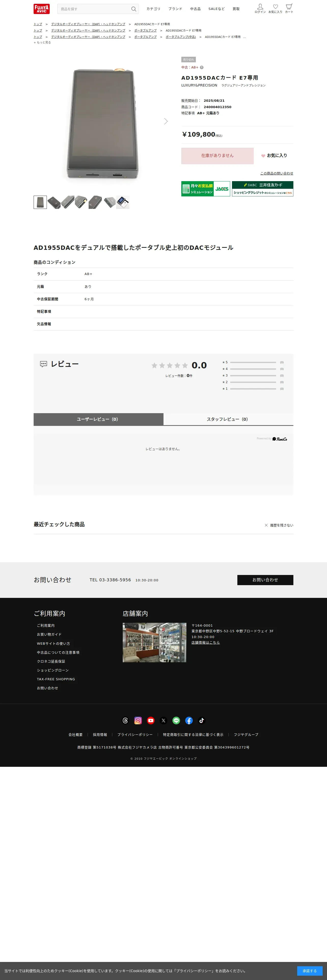Click the ★5 rating bar
Viewport: 327px width, 980px height.
pyautogui.click(x=253, y=362)
